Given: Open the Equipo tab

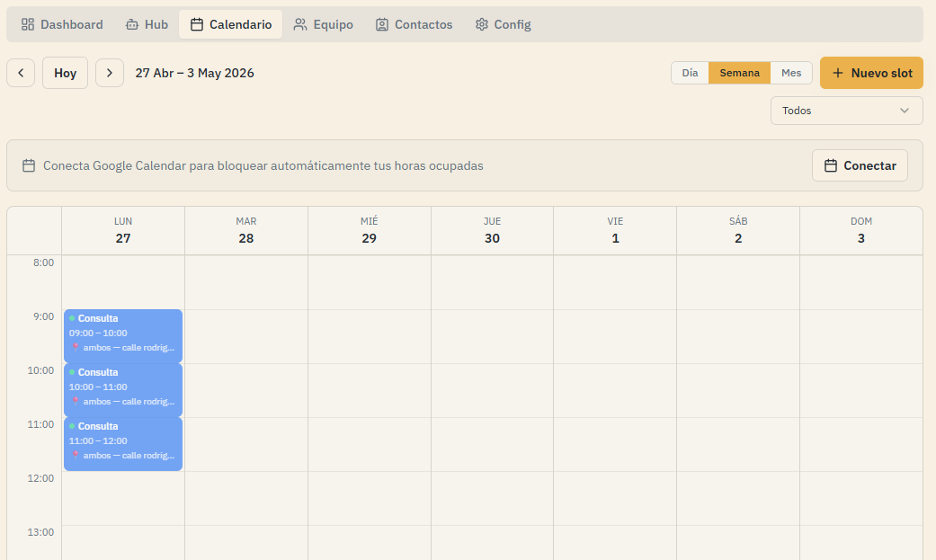Looking at the screenshot, I should (324, 24).
